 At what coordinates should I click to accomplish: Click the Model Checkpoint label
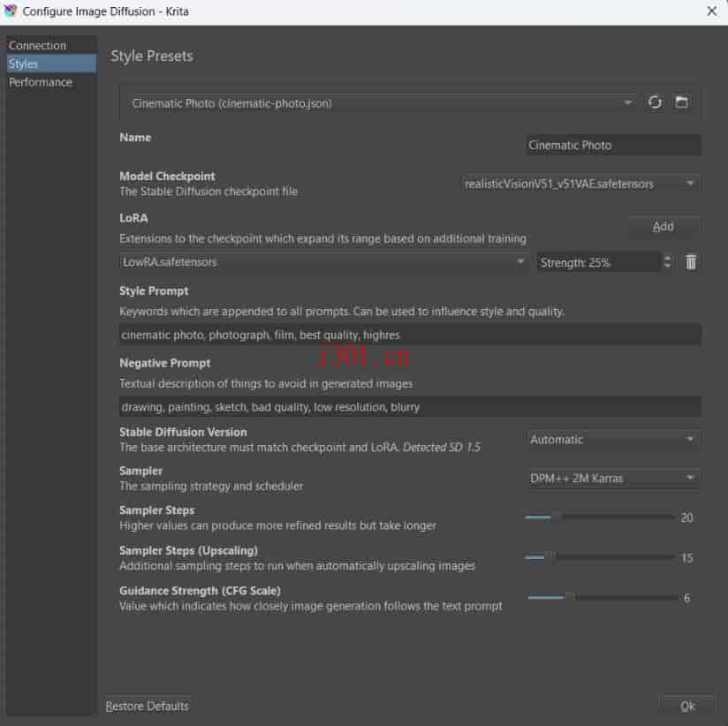coord(167,176)
